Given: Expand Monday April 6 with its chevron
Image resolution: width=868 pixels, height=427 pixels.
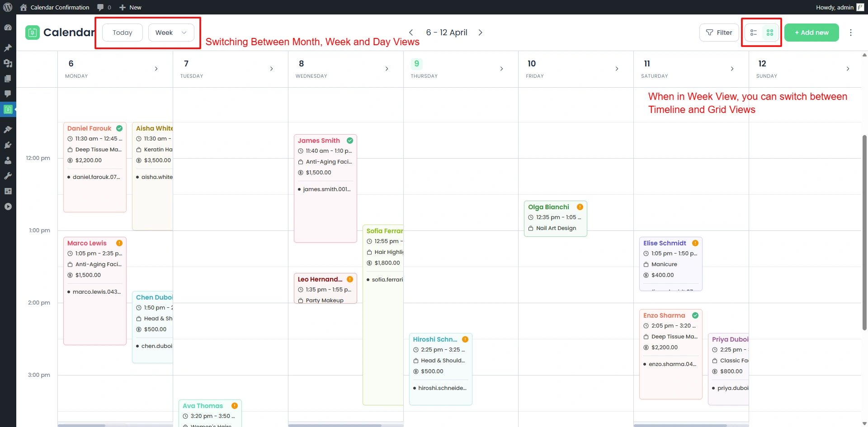Looking at the screenshot, I should coord(156,69).
